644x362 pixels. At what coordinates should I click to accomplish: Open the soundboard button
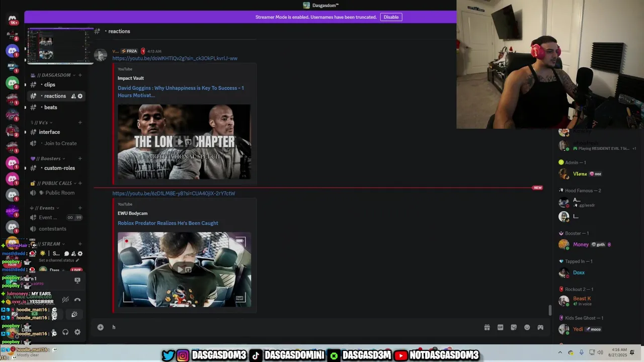(x=74, y=314)
